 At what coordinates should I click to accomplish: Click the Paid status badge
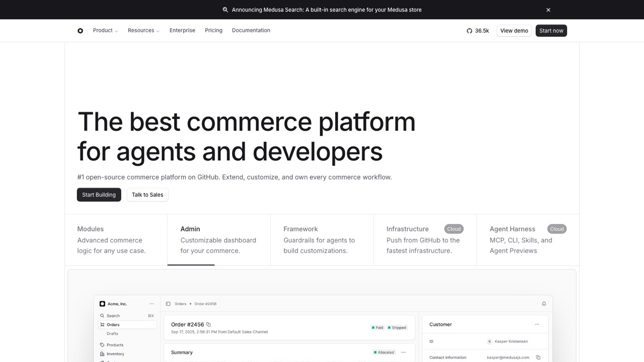tap(378, 328)
